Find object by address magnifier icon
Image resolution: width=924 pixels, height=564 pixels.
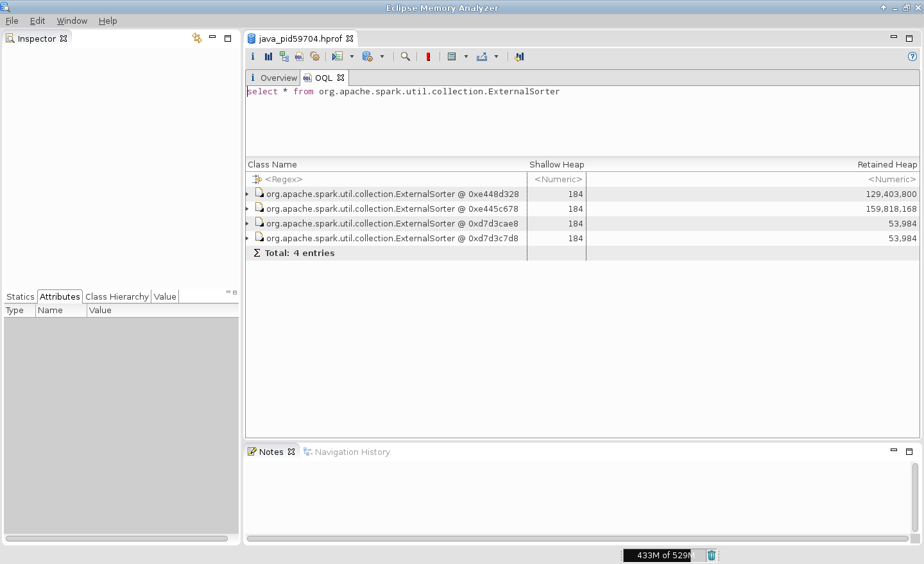406,56
